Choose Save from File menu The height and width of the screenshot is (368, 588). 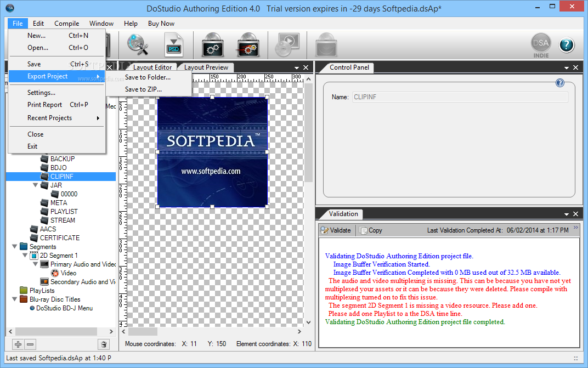(56, 64)
